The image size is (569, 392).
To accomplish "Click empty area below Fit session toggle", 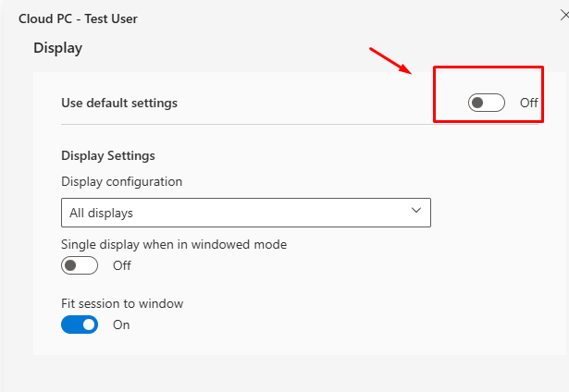I will 278,344.
